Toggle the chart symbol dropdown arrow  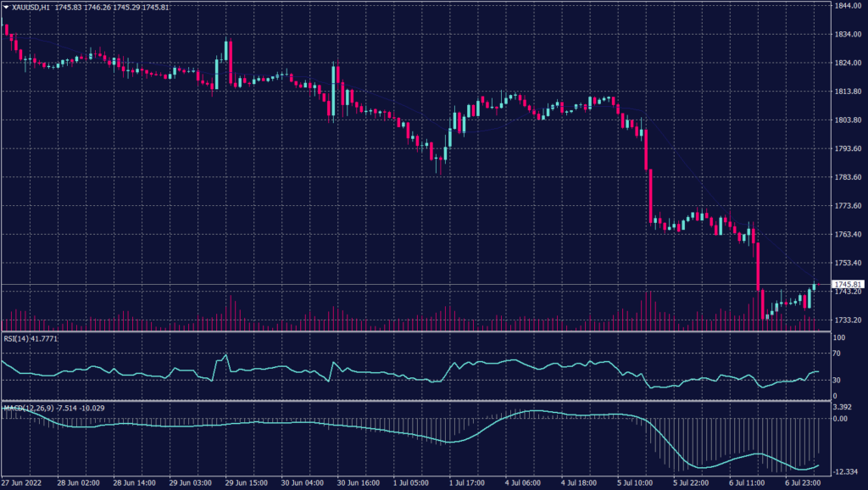8,7
